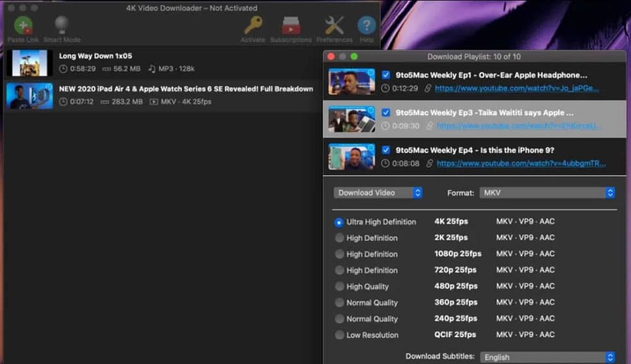Viewport: 631px width, 364px height.
Task: Click MKV VP9 AAC text in 1080p row
Action: 525,254
